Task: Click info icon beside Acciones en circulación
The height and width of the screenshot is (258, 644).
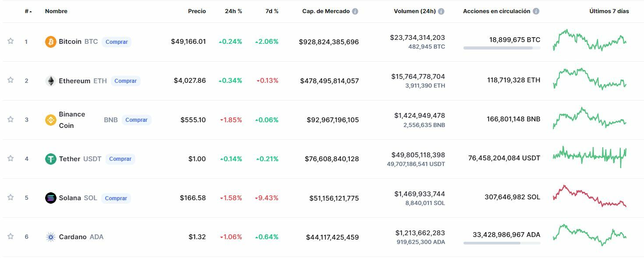Action: (536, 11)
